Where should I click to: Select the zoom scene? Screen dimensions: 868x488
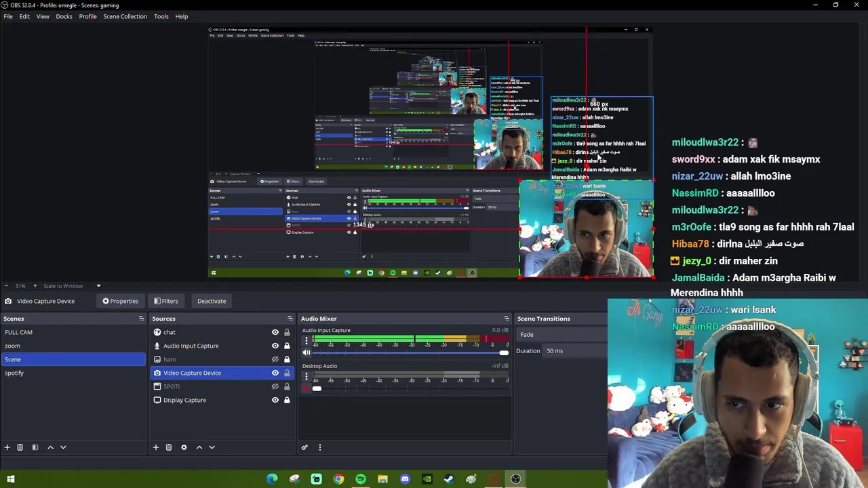click(73, 346)
